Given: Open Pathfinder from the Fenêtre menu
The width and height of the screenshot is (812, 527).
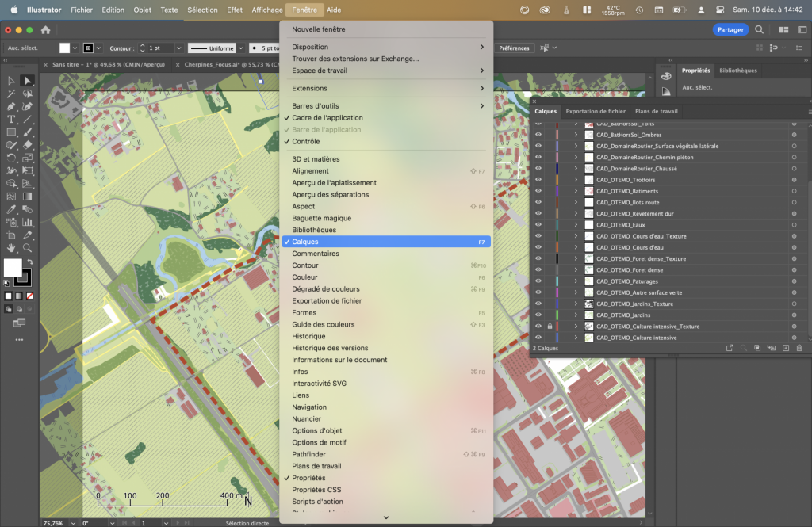Looking at the screenshot, I should [310, 455].
